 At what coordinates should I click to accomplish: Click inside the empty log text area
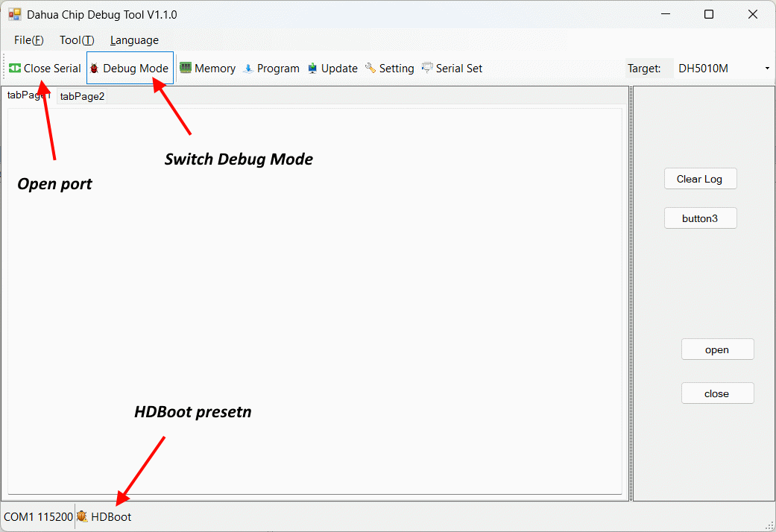tap(313, 298)
